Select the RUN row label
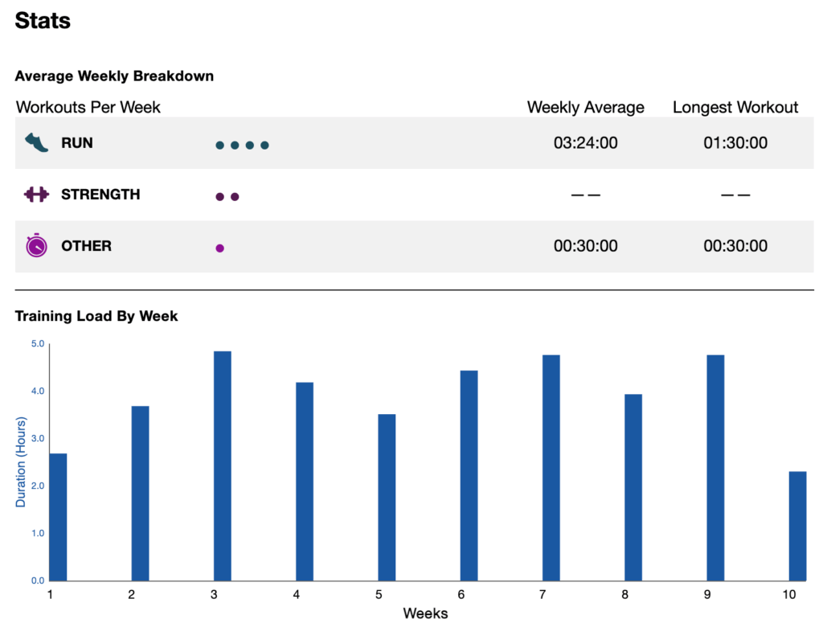Image resolution: width=823 pixels, height=644 pixels. click(77, 143)
